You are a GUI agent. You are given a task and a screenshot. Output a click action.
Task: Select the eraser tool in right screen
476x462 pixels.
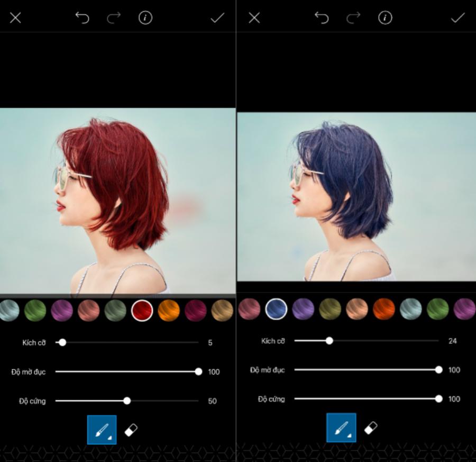coord(371,428)
